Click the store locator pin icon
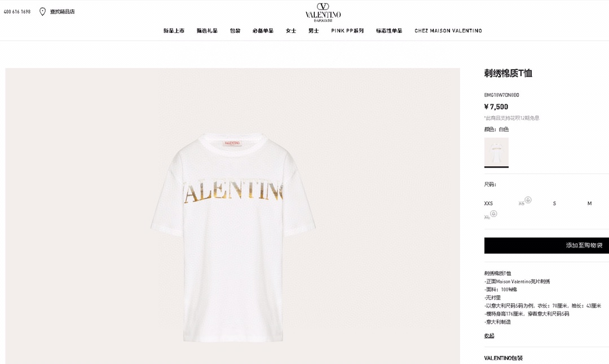This screenshot has height=364, width=609. [x=43, y=12]
